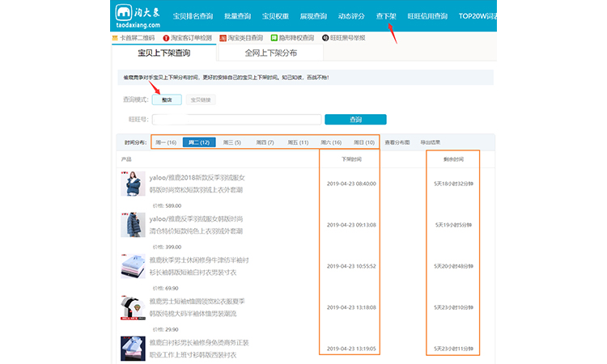
Task: Open product title 雅鹿秋季男士休闲修身牛津纺半袖衬
Action: (x=199, y=260)
